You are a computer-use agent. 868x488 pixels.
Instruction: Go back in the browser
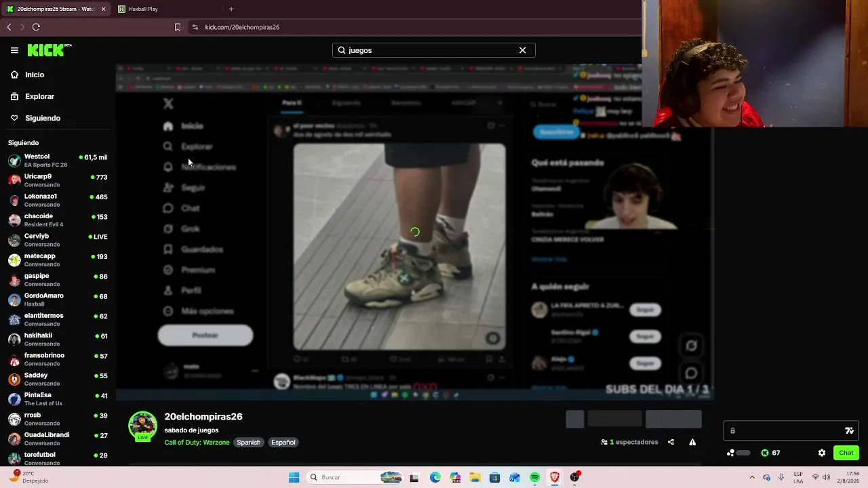[9, 27]
